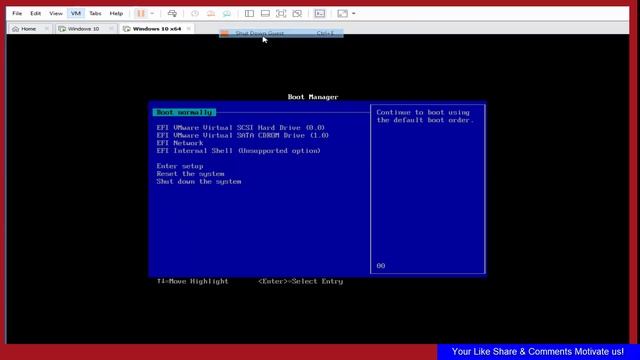640x360 pixels.
Task: Open the Edit menu
Action: click(36, 13)
